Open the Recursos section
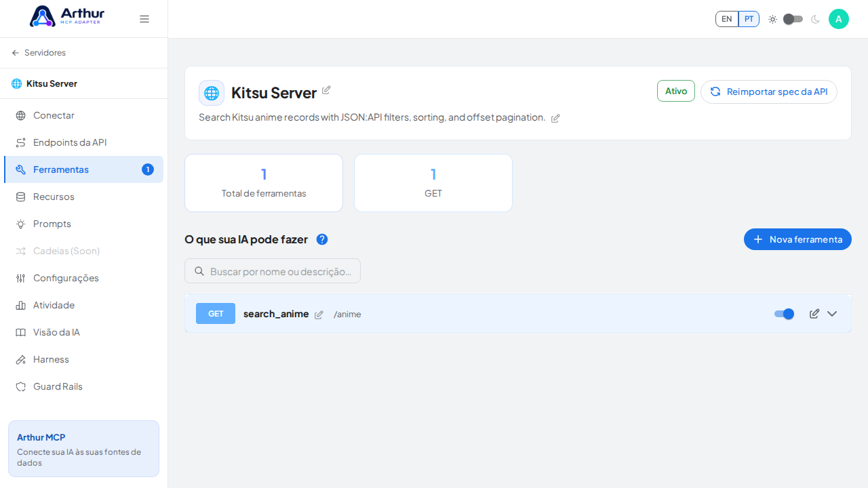 pos(83,197)
